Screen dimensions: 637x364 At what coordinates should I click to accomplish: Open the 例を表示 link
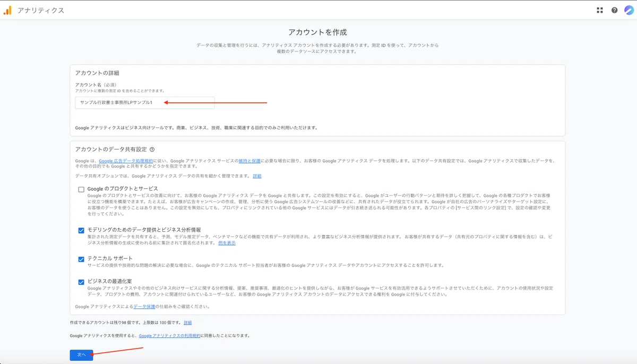(x=227, y=243)
